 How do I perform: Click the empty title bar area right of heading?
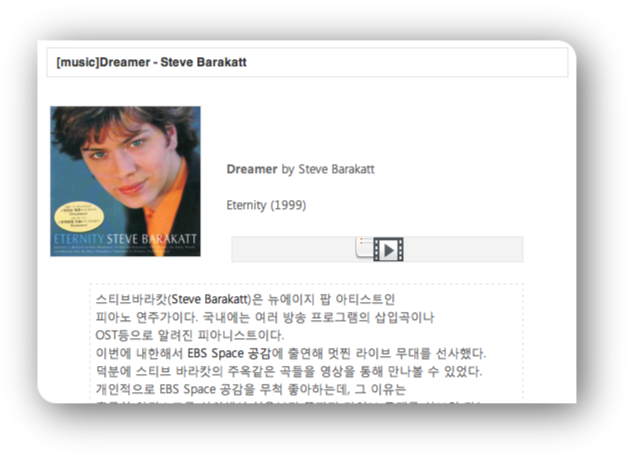(x=406, y=62)
